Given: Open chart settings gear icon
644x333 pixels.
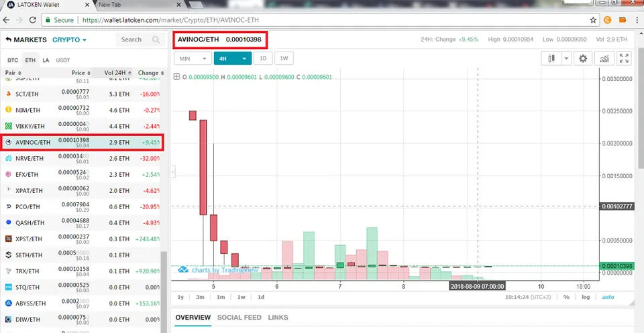Looking at the screenshot, I should point(583,59).
